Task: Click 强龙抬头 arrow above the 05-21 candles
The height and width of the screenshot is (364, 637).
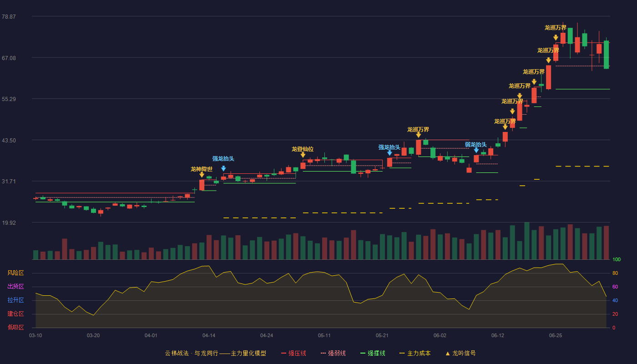Action: click(x=389, y=153)
